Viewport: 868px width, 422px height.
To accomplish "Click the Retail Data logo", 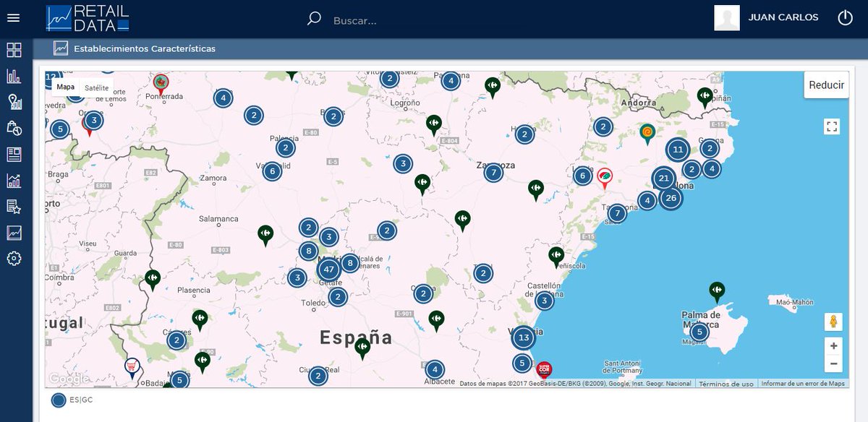I will 87,18.
